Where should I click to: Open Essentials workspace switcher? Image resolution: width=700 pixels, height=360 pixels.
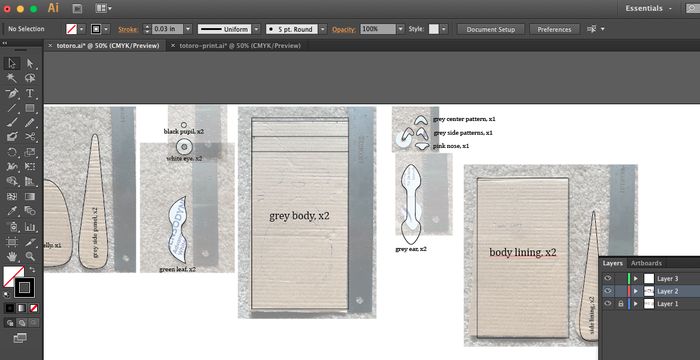tap(650, 8)
